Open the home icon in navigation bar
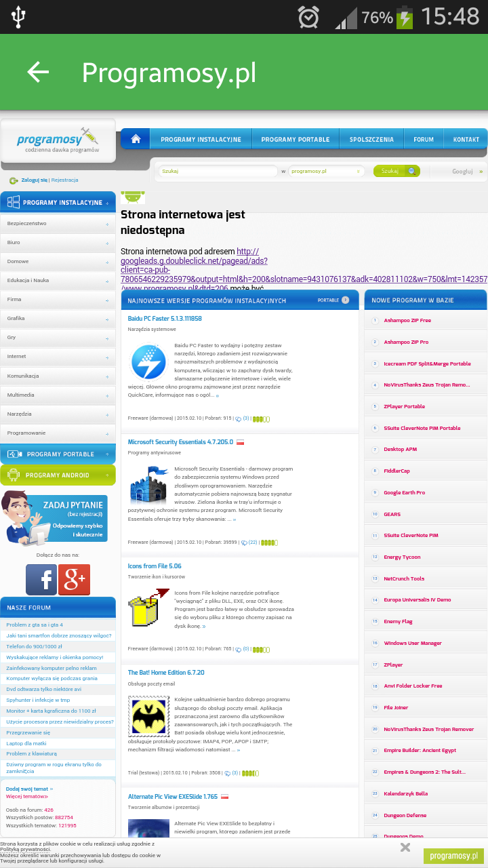488x868 pixels. (x=136, y=139)
